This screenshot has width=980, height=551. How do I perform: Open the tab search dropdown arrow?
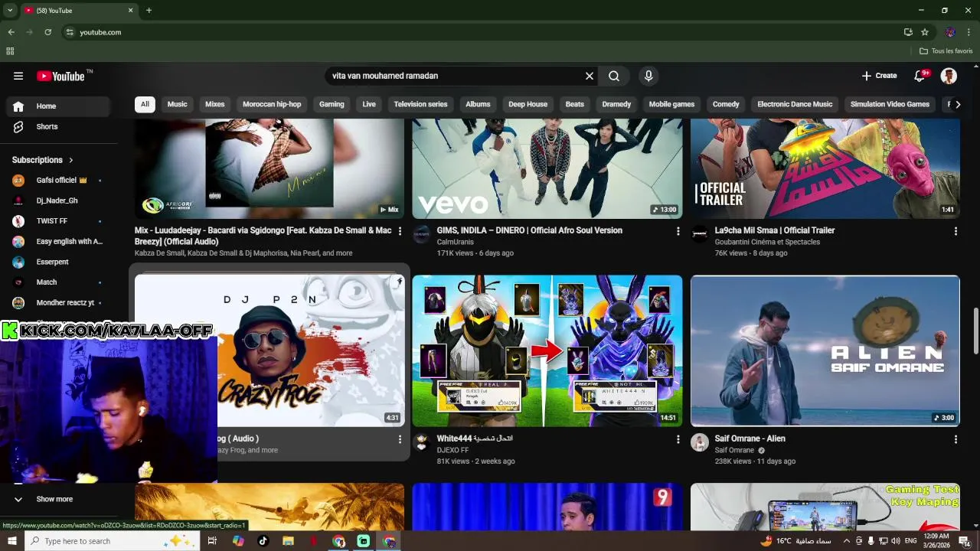point(10,11)
